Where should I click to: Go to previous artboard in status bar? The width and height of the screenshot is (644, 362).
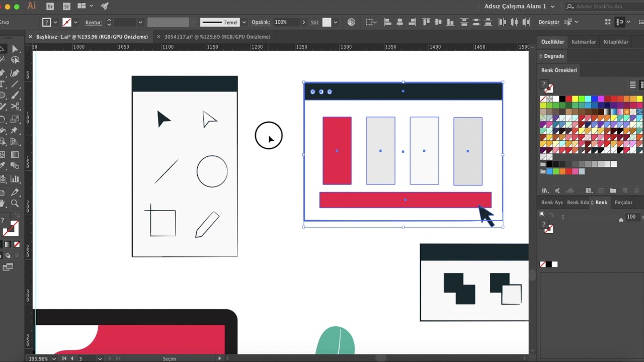(x=72, y=358)
